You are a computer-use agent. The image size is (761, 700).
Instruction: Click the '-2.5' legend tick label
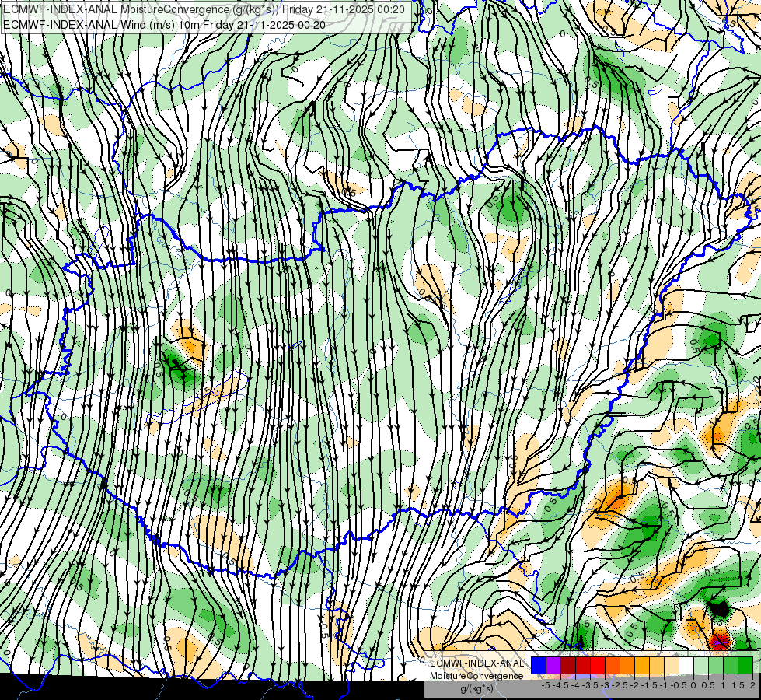click(x=620, y=685)
